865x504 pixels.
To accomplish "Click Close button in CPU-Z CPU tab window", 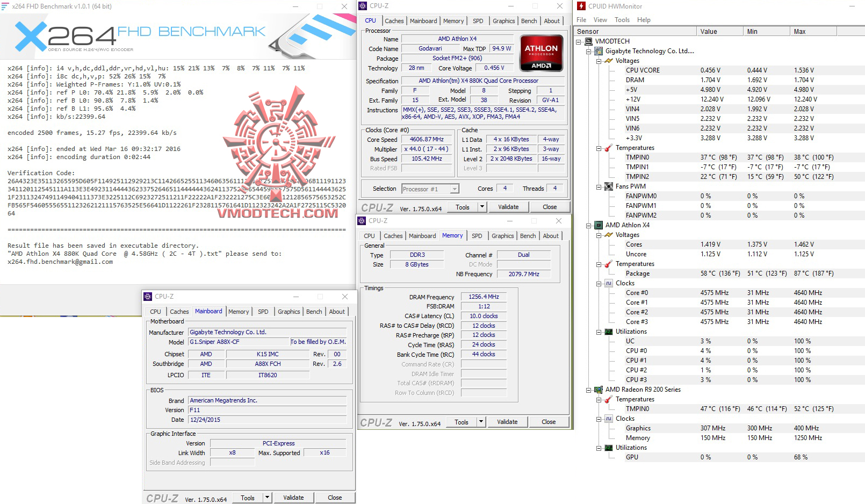I will coord(550,207).
